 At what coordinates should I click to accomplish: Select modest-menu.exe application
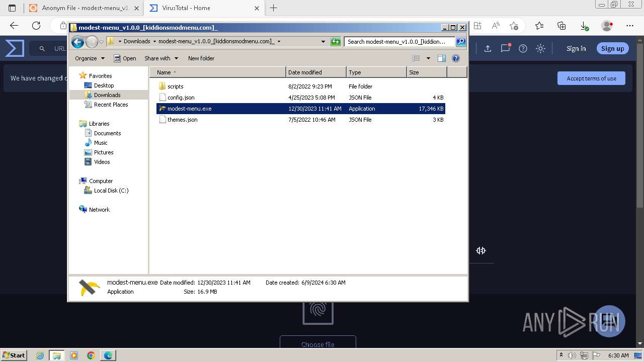[x=301, y=109]
